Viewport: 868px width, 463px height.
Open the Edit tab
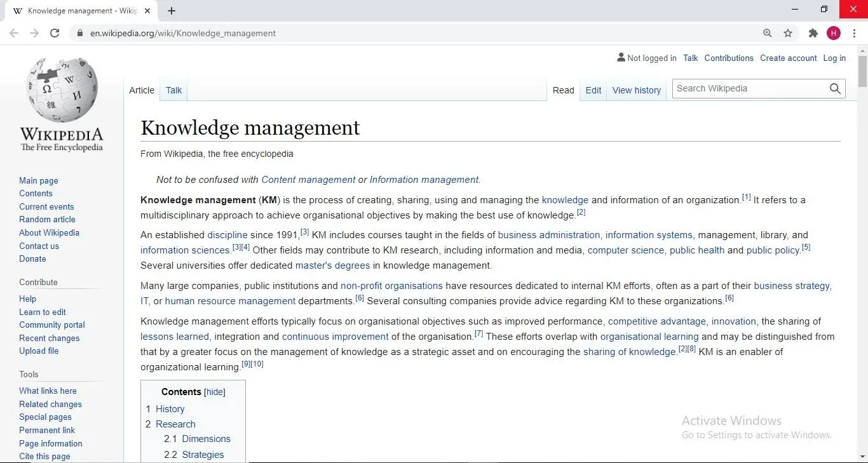pyautogui.click(x=593, y=90)
